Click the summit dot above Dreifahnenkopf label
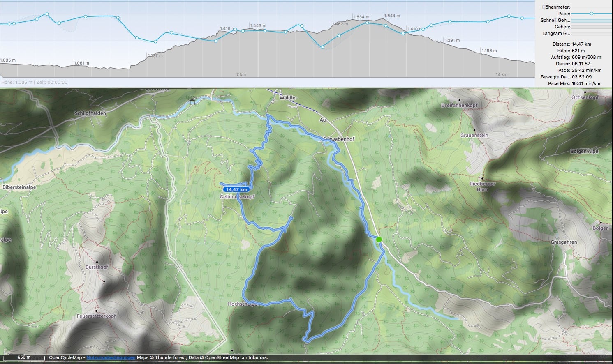 click(x=459, y=100)
